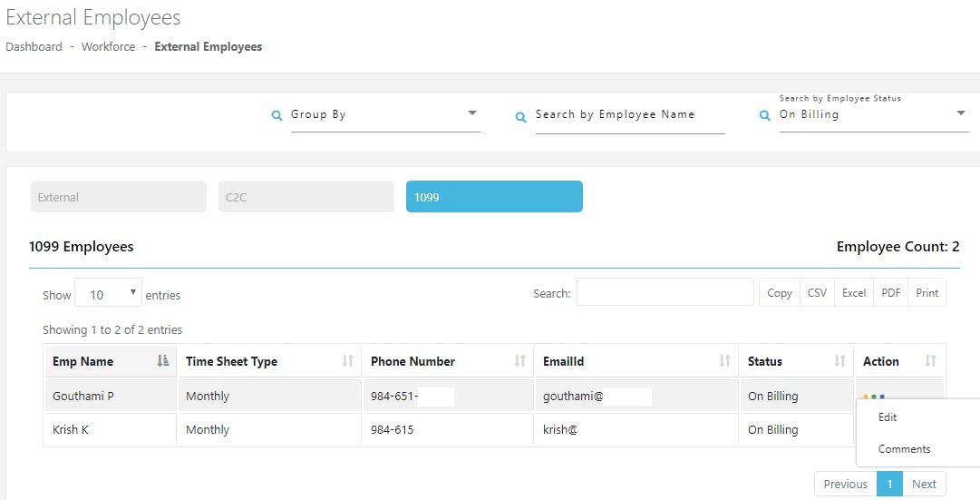Click the Group By search magnifier icon
The width and height of the screenshot is (980, 500).
(x=277, y=116)
